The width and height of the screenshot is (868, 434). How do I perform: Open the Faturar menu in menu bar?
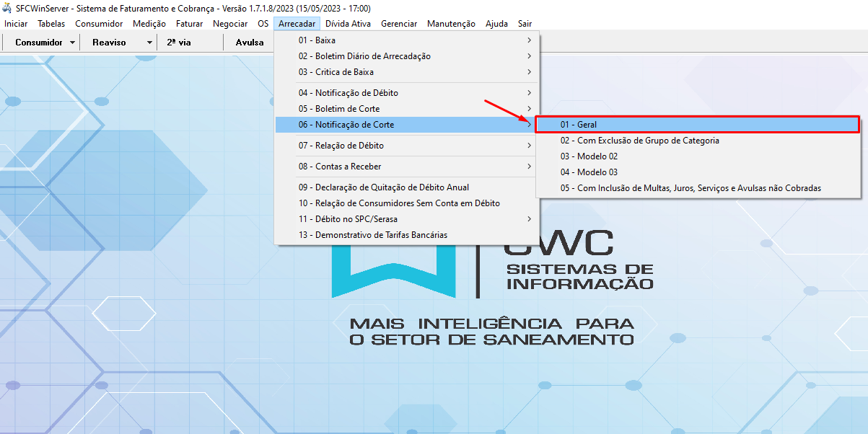click(189, 24)
